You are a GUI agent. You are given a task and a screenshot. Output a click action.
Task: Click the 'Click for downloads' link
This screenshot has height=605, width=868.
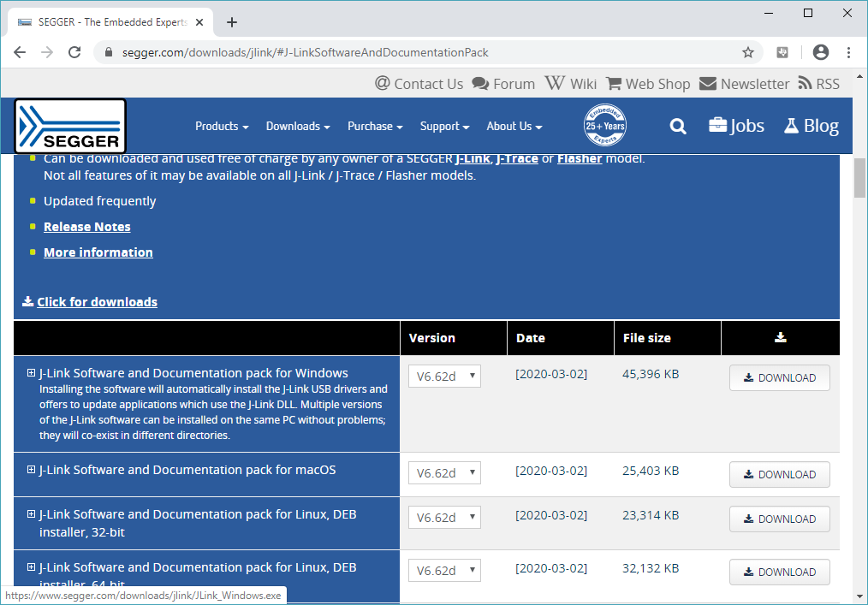point(97,302)
